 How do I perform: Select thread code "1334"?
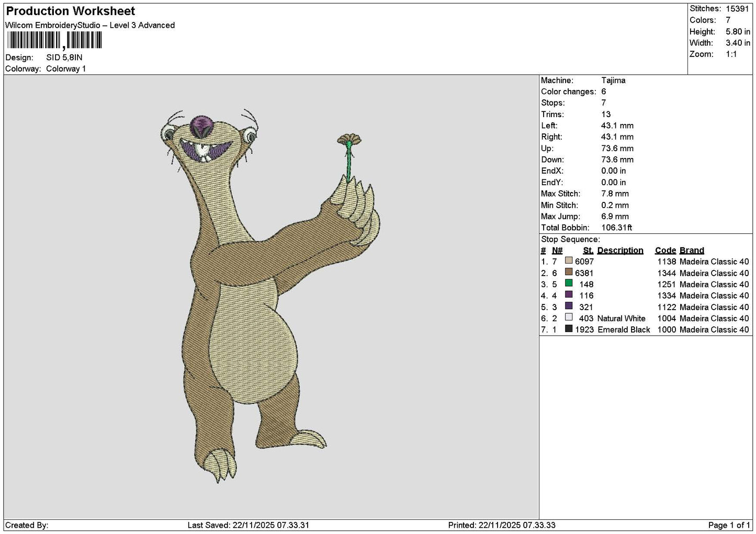667,296
